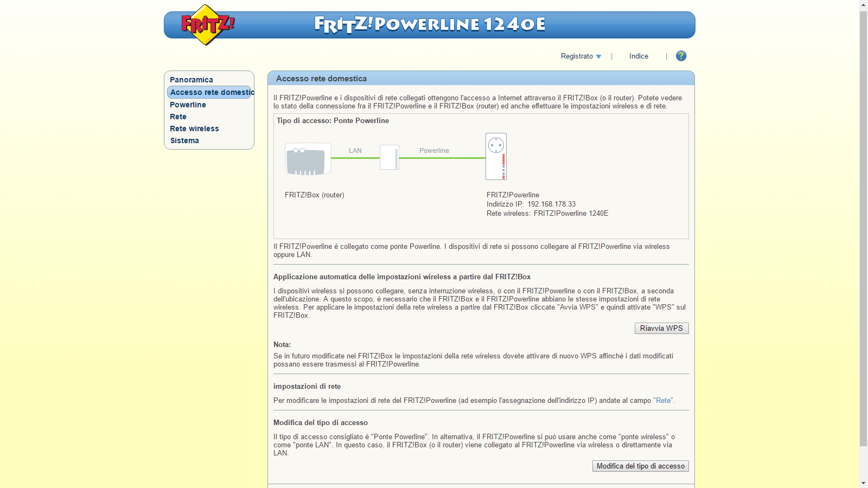Follow the "Rete" hyperlink in network settings text
Viewport: 868px width, 488px height.
663,400
